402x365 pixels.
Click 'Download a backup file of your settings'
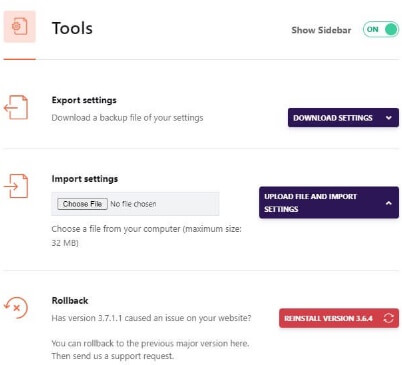pos(127,118)
